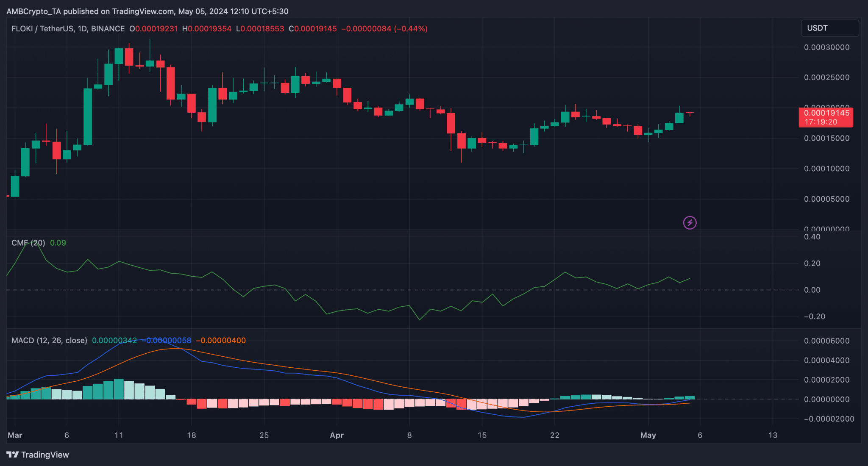The height and width of the screenshot is (466, 868).
Task: Click the change value (−0.44%)
Action: coord(411,29)
